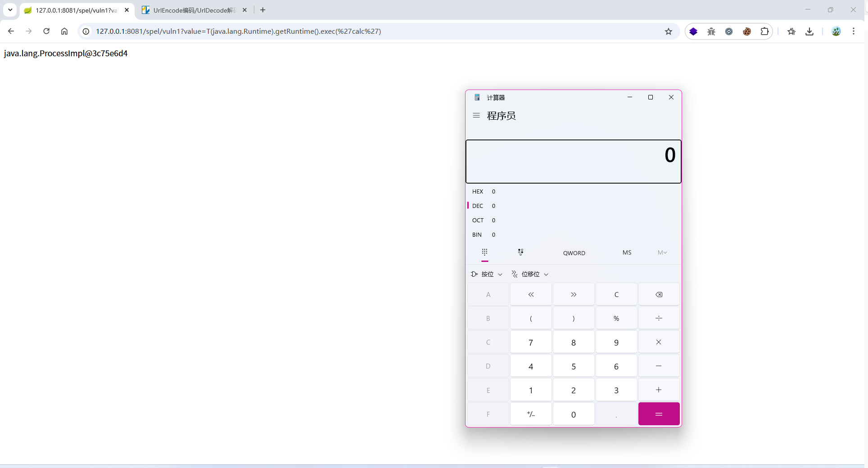Click the digit 5 key
This screenshot has height=468, width=868.
[574, 366]
